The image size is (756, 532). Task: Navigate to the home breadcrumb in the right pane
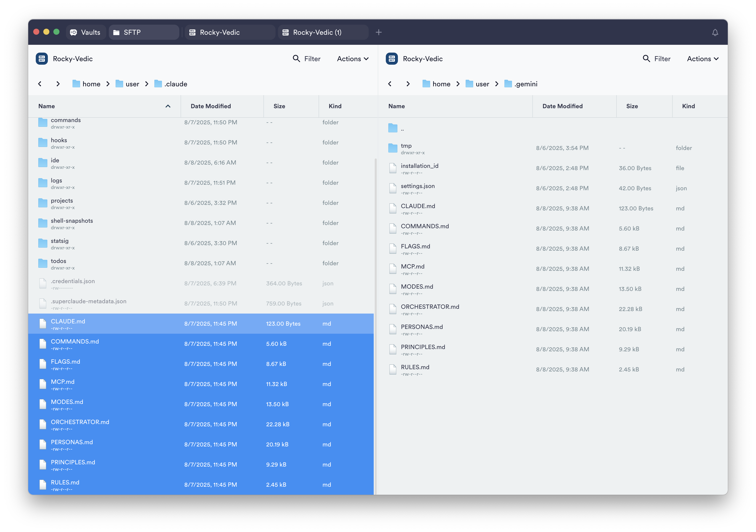point(441,84)
